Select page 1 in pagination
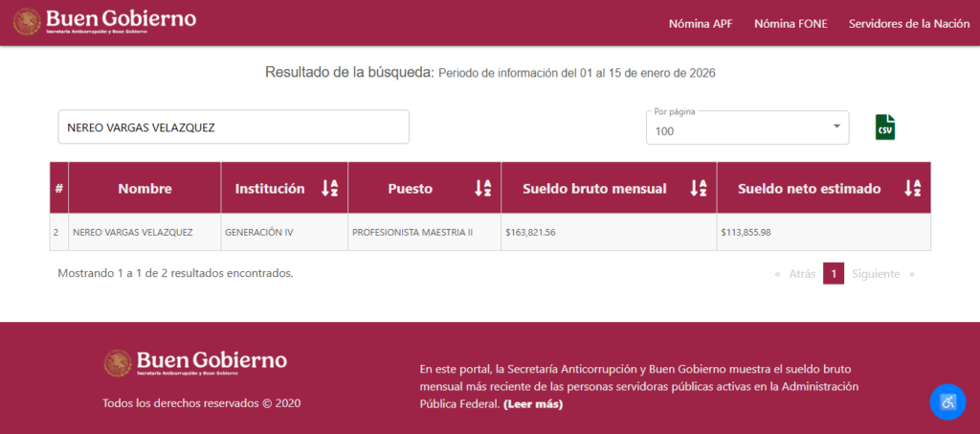 pos(834,274)
